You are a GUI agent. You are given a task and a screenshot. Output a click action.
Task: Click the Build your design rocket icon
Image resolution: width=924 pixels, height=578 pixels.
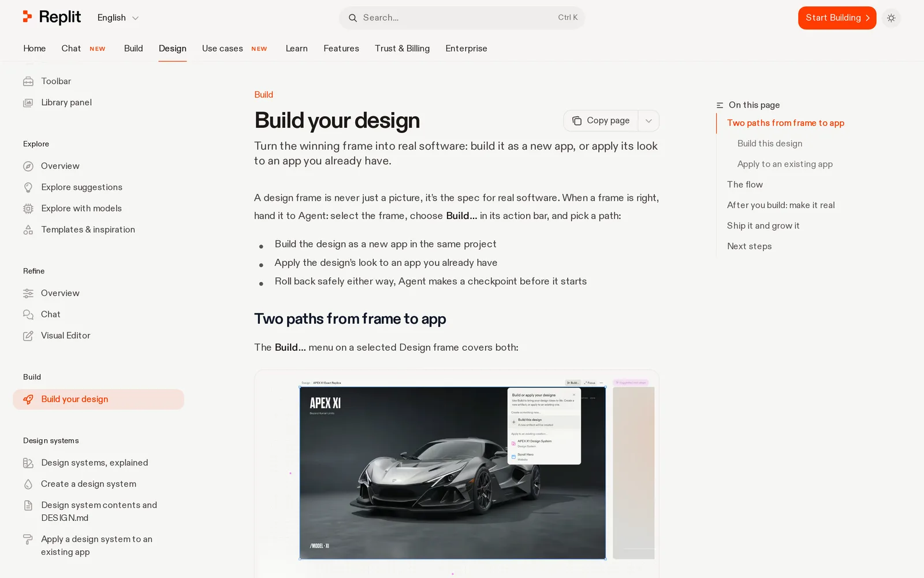click(x=28, y=399)
